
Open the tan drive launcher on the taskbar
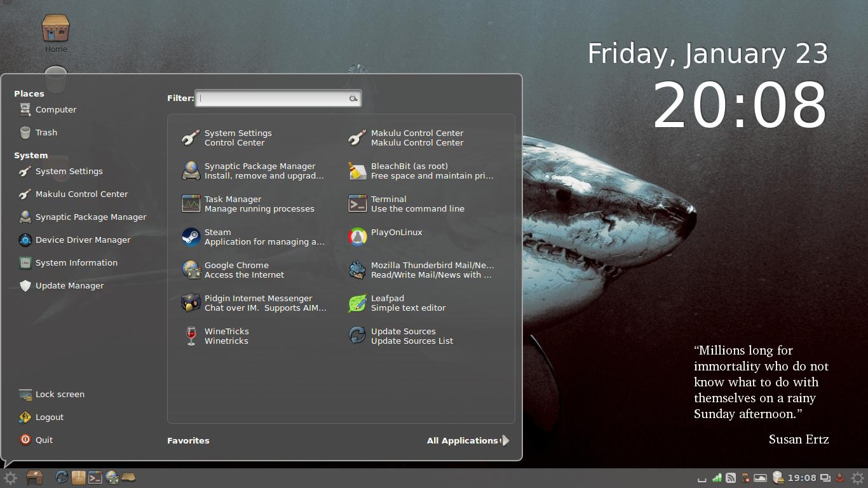tap(128, 477)
